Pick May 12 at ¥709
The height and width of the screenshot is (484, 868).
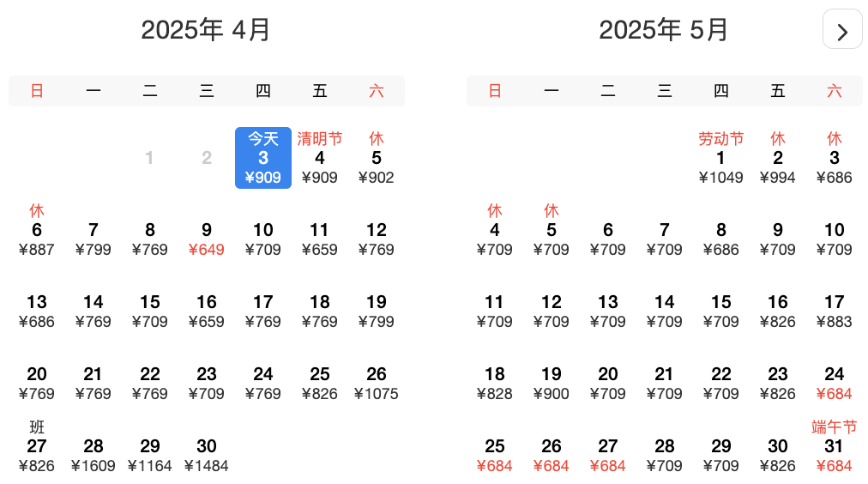[x=552, y=312]
